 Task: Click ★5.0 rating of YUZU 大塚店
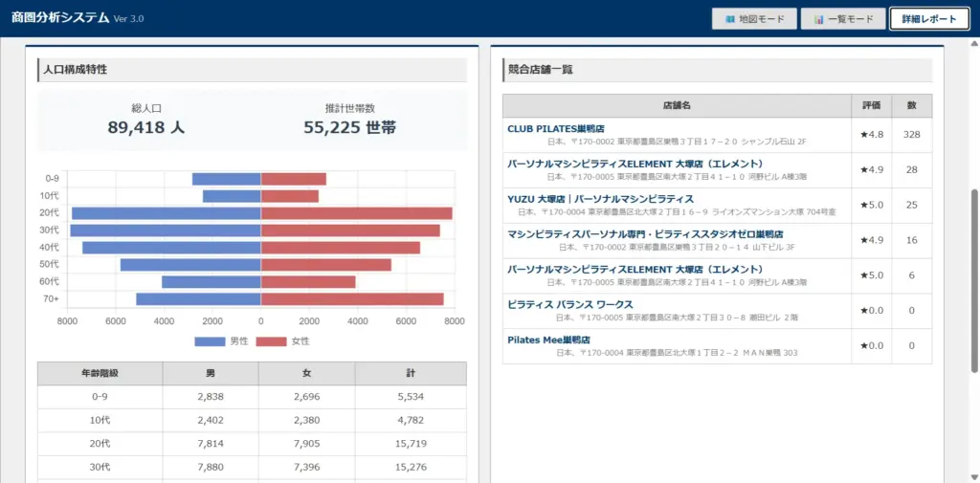pyautogui.click(x=871, y=205)
